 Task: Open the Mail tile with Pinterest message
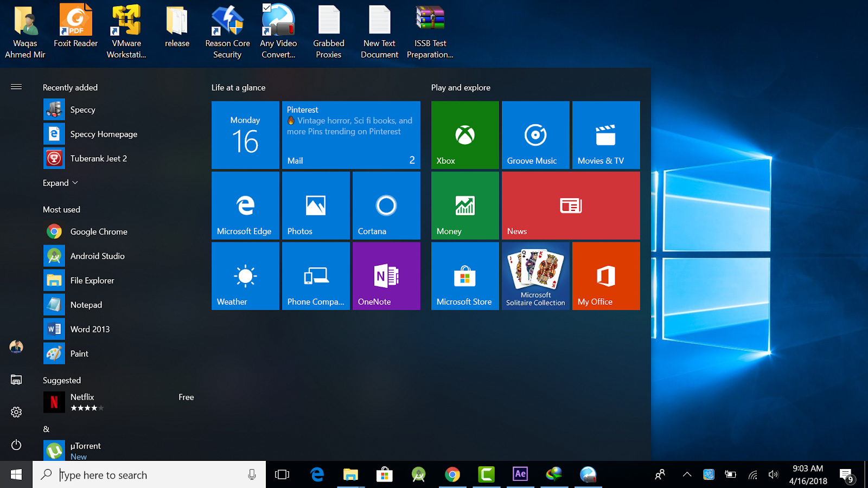point(351,135)
